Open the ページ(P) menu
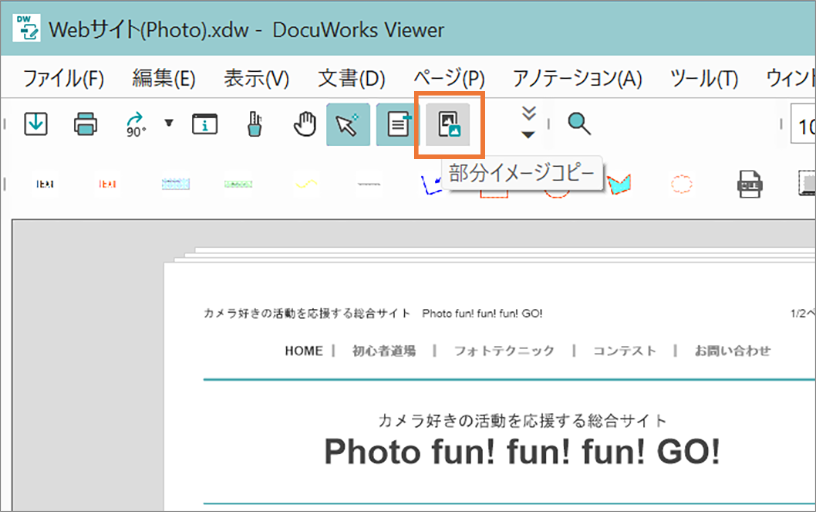 [449, 79]
